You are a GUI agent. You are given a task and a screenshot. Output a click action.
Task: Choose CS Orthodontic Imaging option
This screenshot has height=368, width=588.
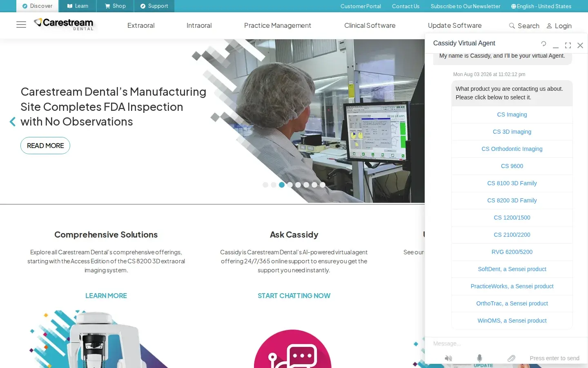coord(512,149)
